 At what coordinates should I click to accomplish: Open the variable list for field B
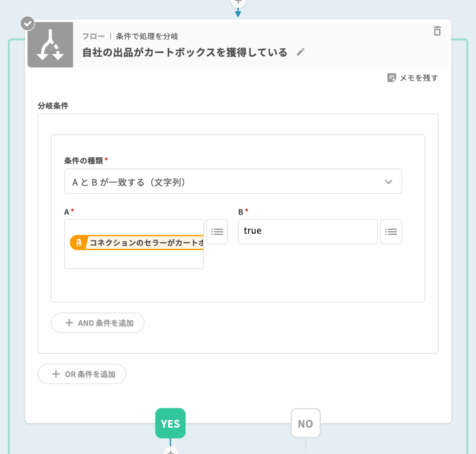point(391,232)
